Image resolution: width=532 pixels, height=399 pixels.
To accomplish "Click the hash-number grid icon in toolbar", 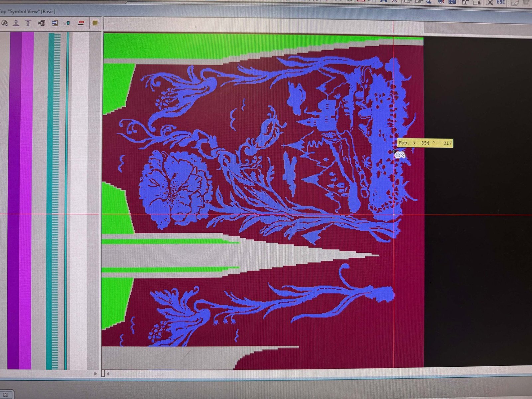I will [42, 23].
